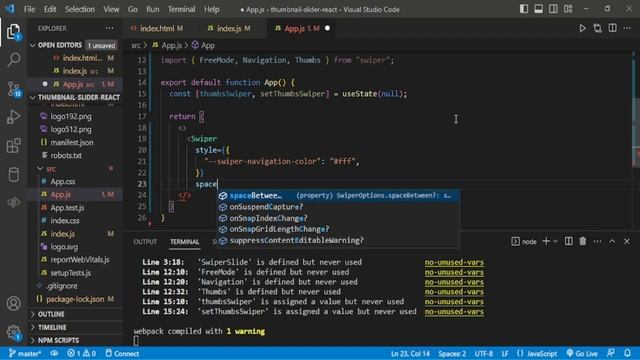Close the terminal panel
The height and width of the screenshot is (360, 640).
(x=627, y=241)
